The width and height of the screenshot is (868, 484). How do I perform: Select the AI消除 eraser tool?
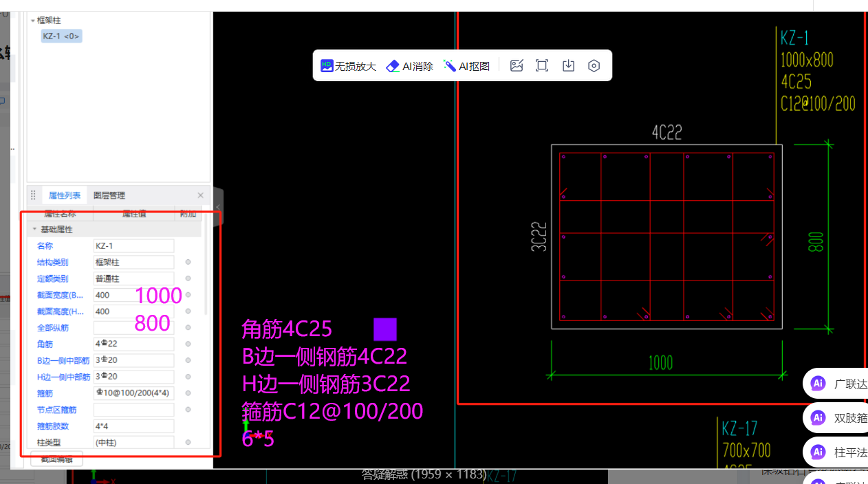410,66
